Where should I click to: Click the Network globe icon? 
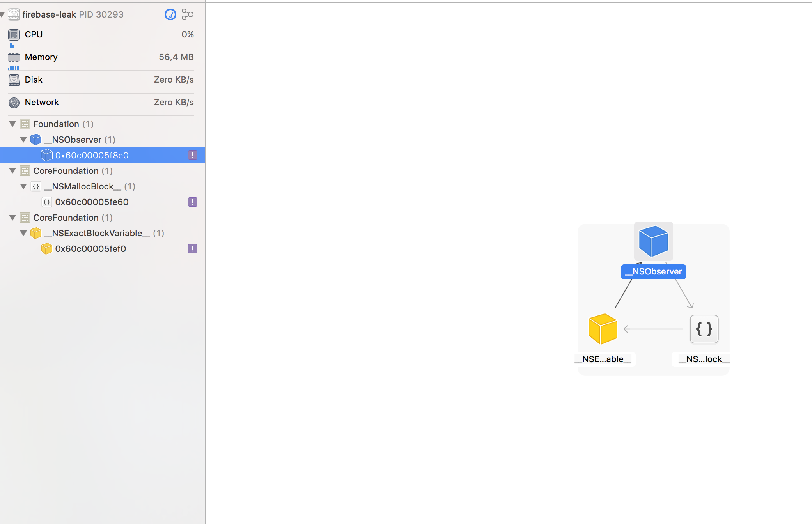(14, 103)
